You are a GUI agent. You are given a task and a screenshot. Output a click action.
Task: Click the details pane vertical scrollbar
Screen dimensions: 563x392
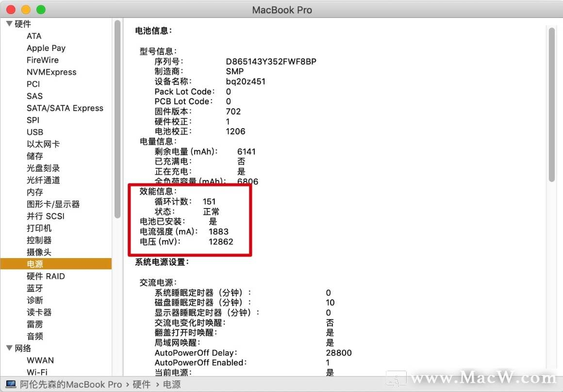pyautogui.click(x=552, y=105)
